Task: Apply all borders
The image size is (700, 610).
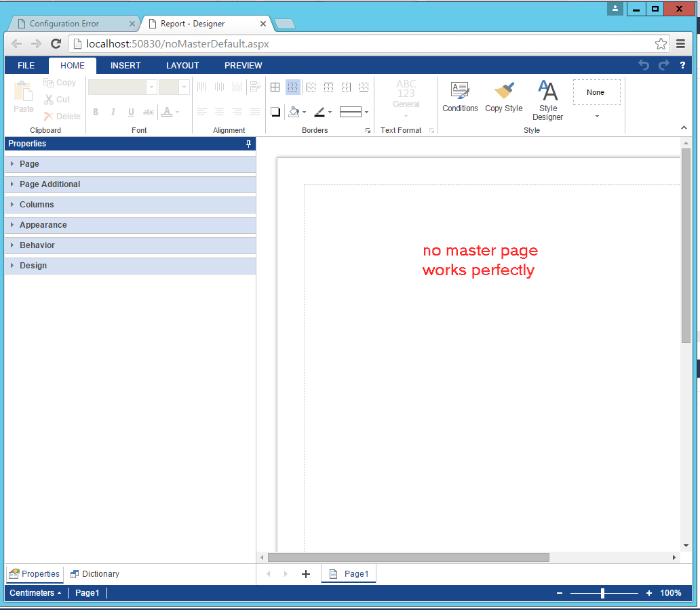Action: click(x=275, y=87)
